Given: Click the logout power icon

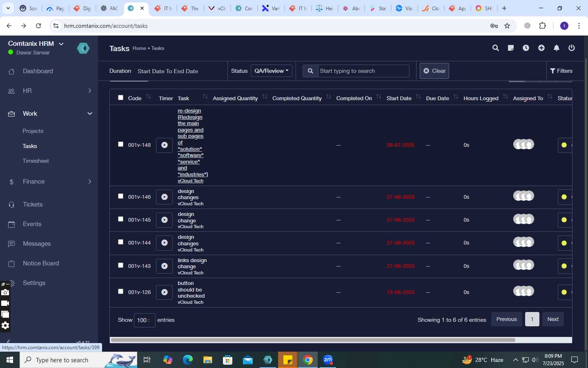Looking at the screenshot, I should tap(572, 48).
